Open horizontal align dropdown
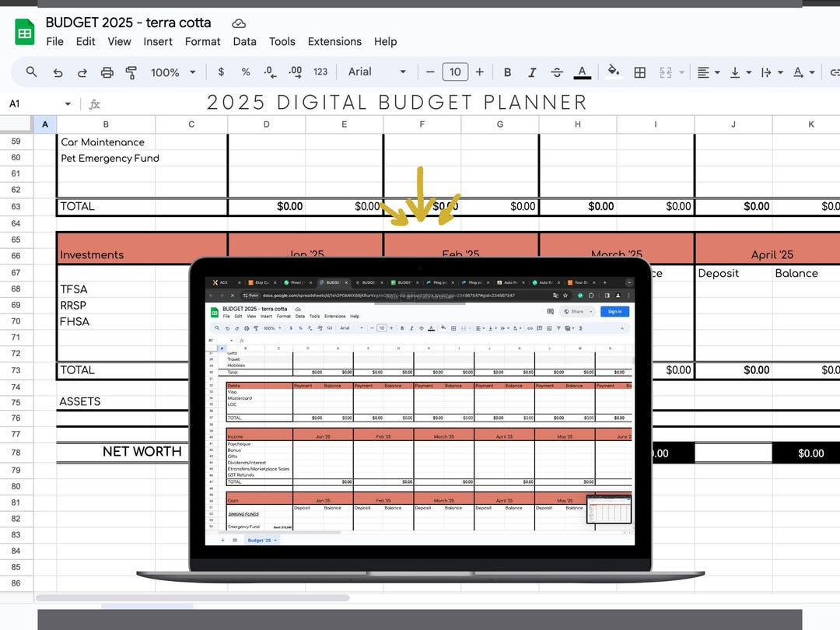This screenshot has height=630, width=840. click(x=709, y=72)
